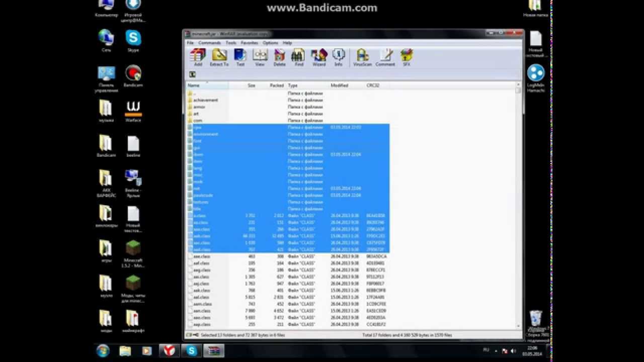The height and width of the screenshot is (362, 644).
Task: Open Windows Explorer from the taskbar
Action: point(125,350)
